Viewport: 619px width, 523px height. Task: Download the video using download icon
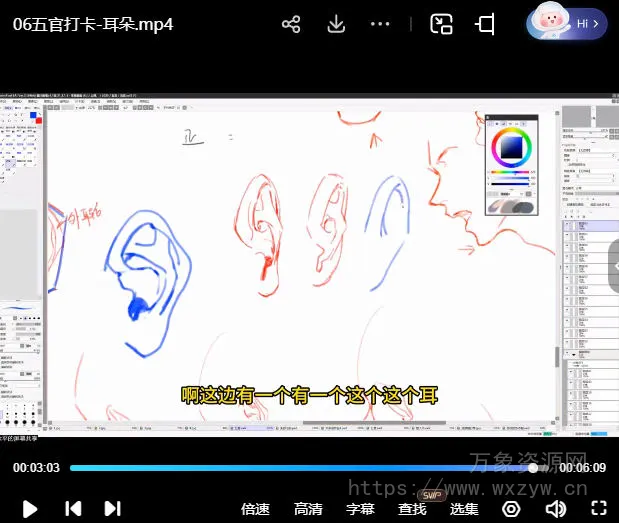coord(337,24)
